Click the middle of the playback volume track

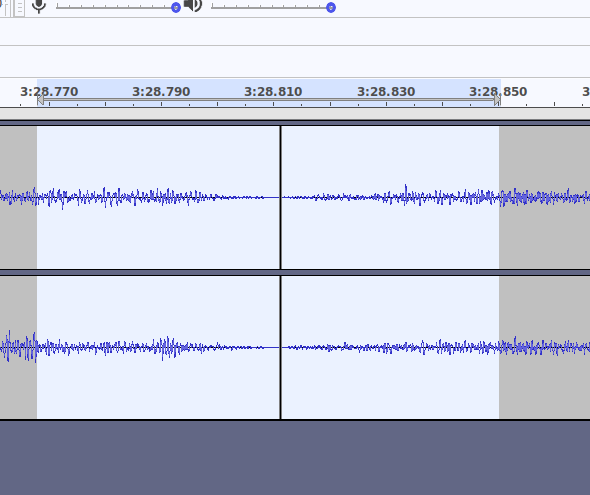pyautogui.click(x=271, y=7)
